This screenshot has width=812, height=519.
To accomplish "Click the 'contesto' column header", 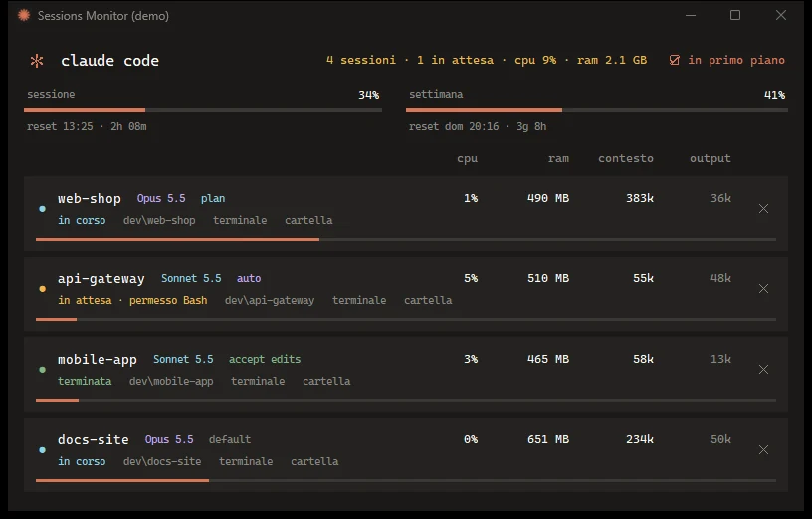I will click(626, 158).
